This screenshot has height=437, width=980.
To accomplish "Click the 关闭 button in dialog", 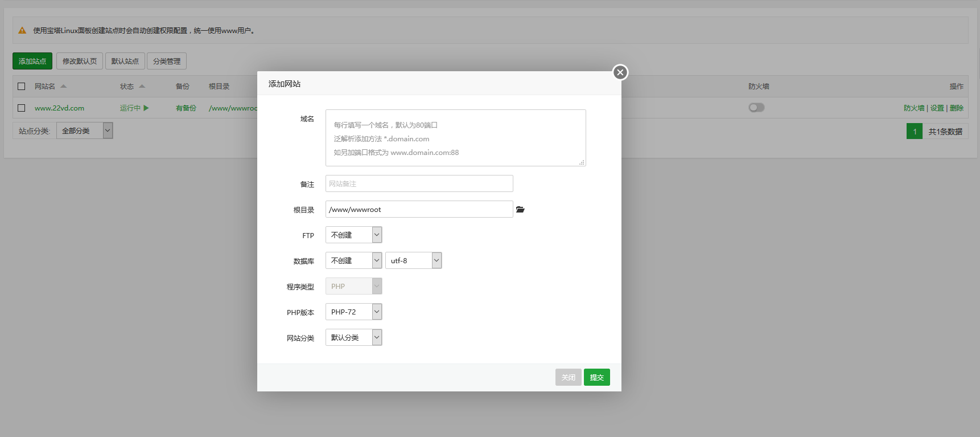I will click(x=569, y=377).
